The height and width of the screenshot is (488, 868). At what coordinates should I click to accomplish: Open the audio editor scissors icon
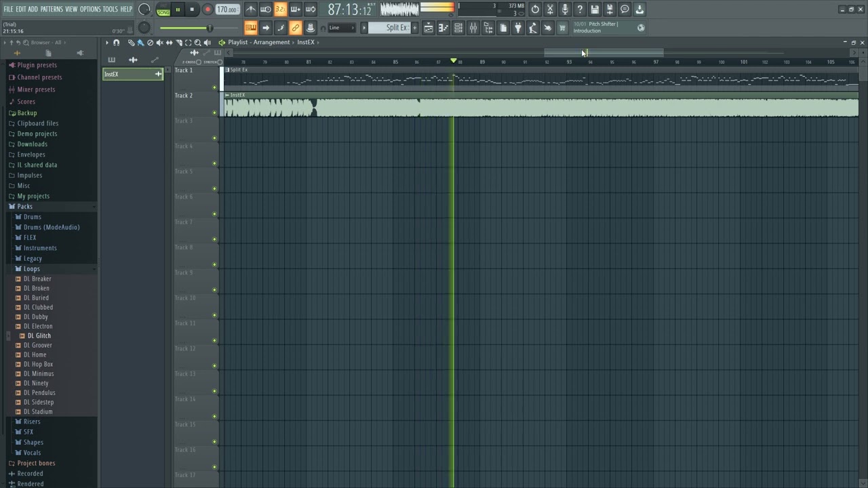pyautogui.click(x=550, y=9)
